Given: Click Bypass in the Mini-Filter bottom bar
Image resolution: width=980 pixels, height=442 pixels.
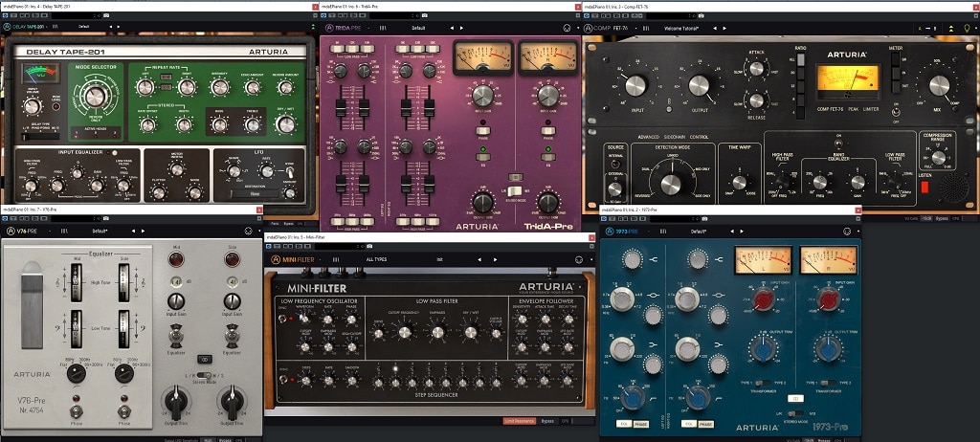Looking at the screenshot, I should point(547,421).
